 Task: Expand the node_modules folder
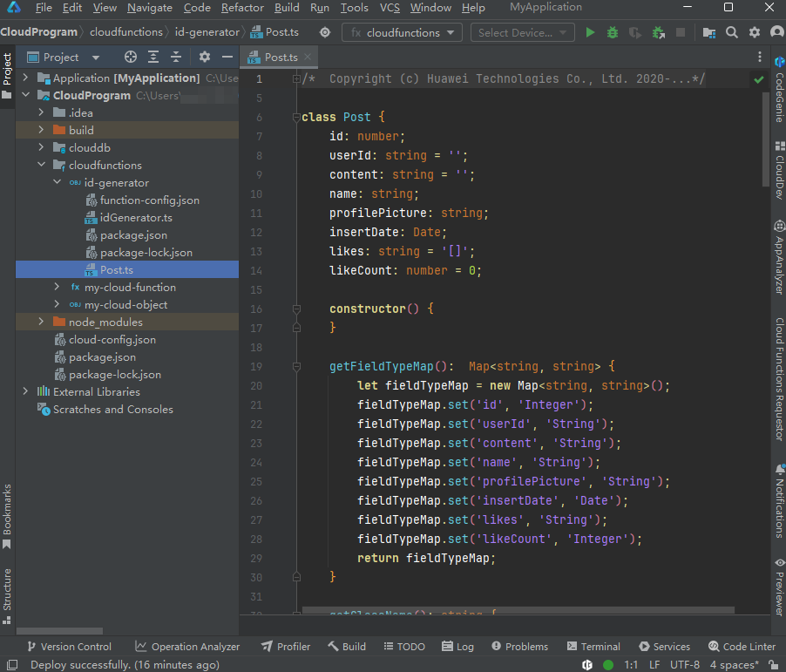pos(41,322)
